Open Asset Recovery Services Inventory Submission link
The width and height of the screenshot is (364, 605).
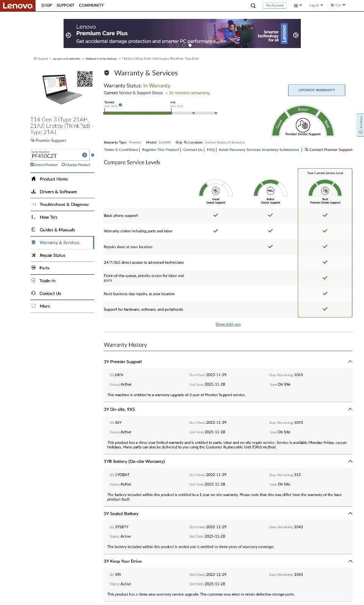(259, 150)
